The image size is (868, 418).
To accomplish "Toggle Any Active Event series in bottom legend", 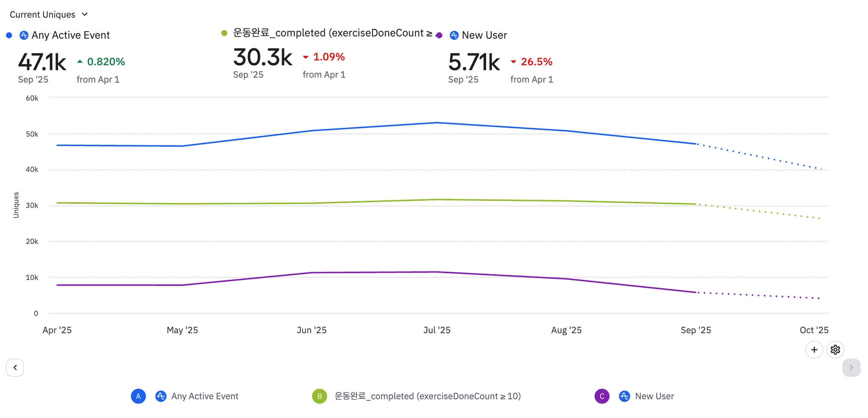I will coord(205,396).
